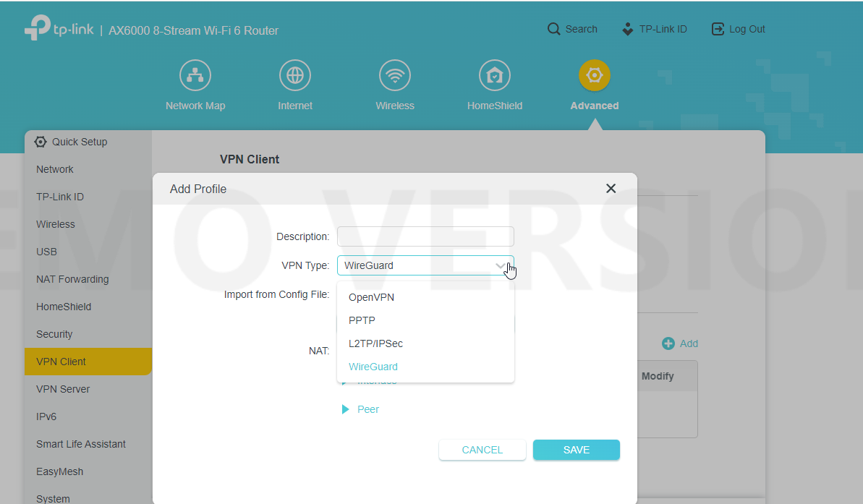Screen dimensions: 863x504
Task: Click the Add link text
Action: coord(689,343)
